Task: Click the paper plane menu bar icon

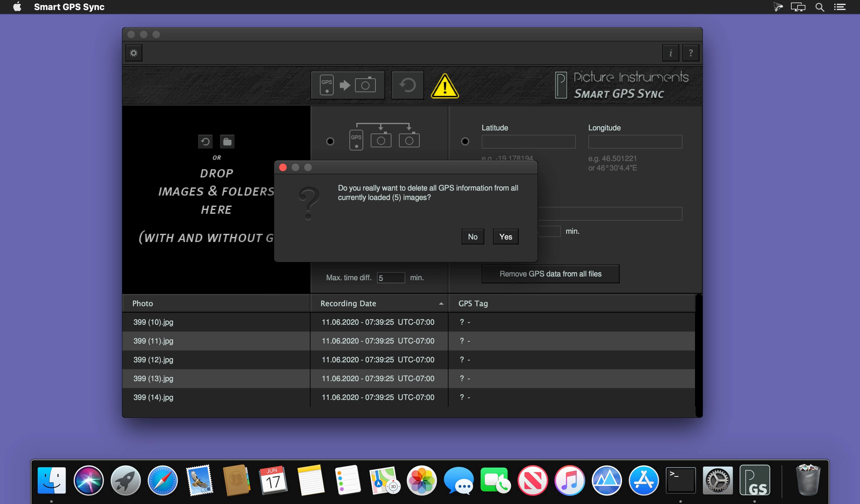Action: pos(778,7)
